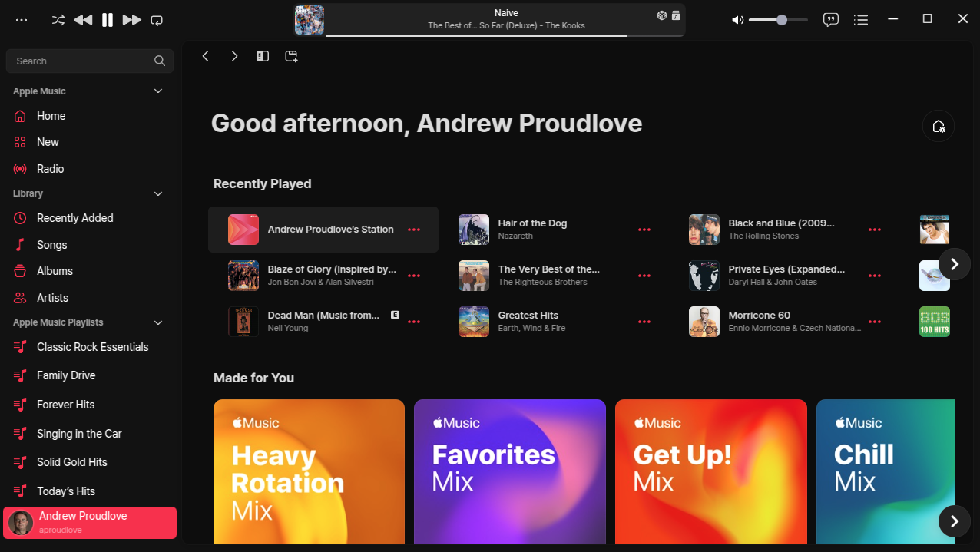Click the now playing album artwork
Screen dimensions: 980x552
click(x=310, y=20)
